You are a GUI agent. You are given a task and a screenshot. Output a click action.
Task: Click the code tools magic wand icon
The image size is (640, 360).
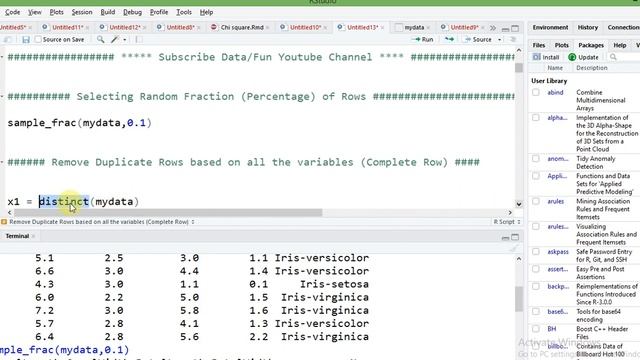(115, 40)
